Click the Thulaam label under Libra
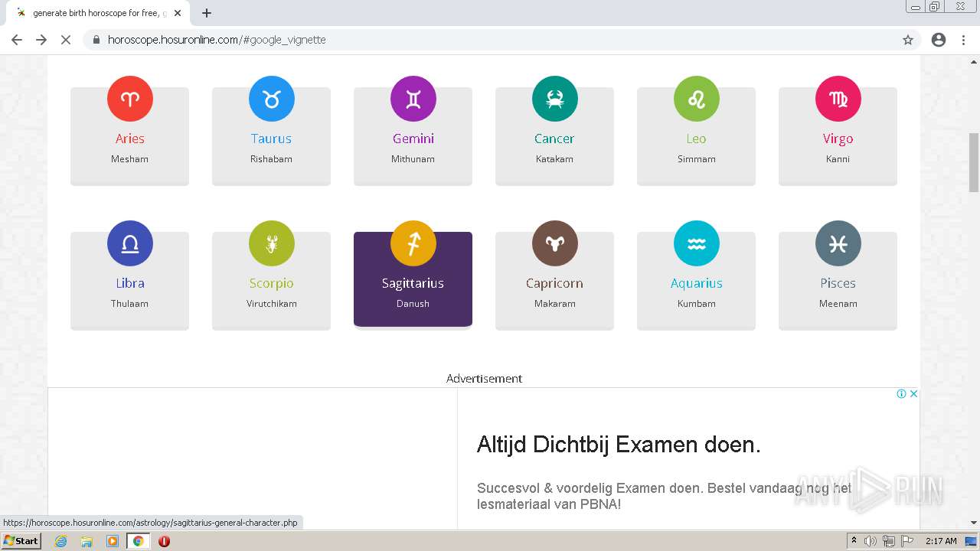980x551 pixels. pyautogui.click(x=130, y=304)
